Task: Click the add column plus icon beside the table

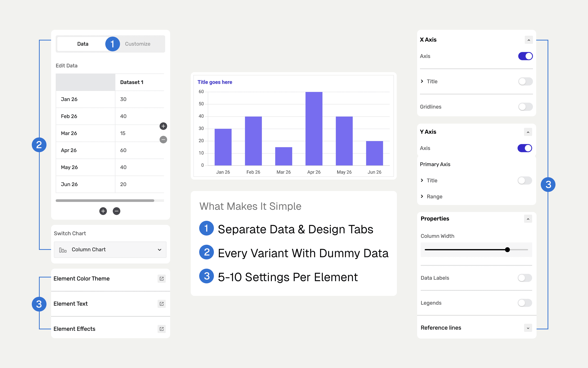Action: click(163, 126)
